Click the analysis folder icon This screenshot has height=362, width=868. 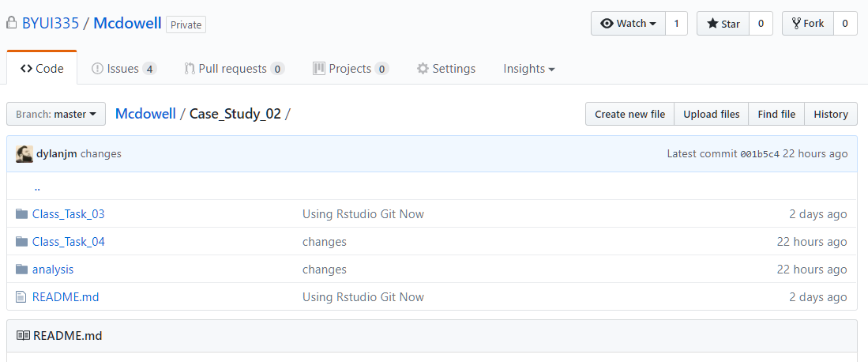pyautogui.click(x=21, y=270)
